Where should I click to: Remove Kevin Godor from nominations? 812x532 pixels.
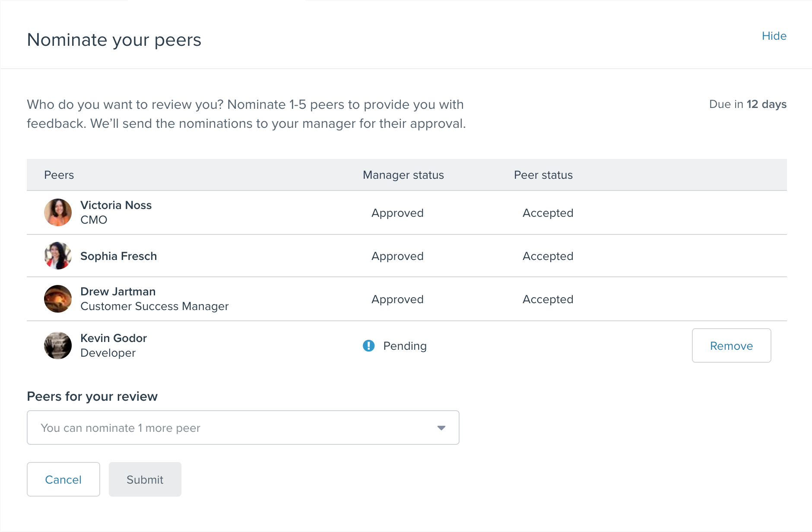pyautogui.click(x=731, y=345)
